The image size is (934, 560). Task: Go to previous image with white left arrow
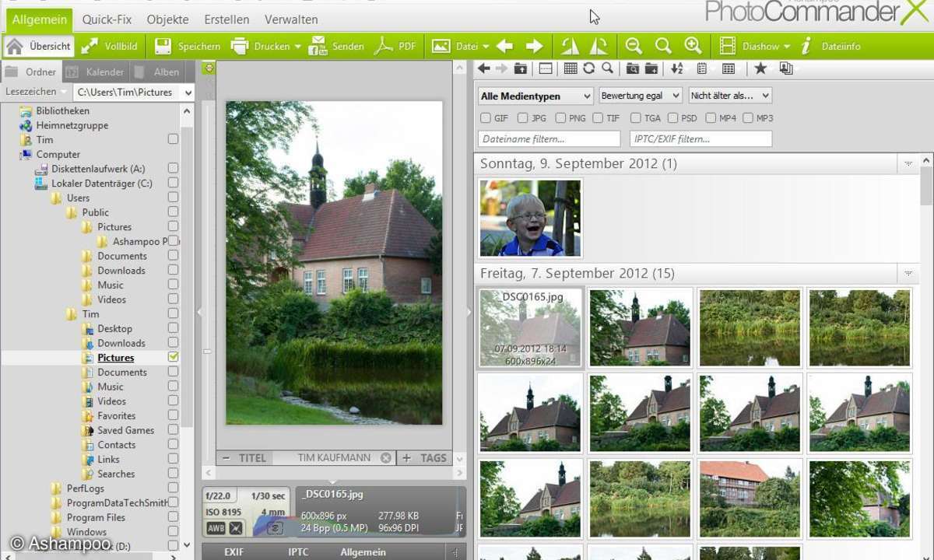coord(504,47)
